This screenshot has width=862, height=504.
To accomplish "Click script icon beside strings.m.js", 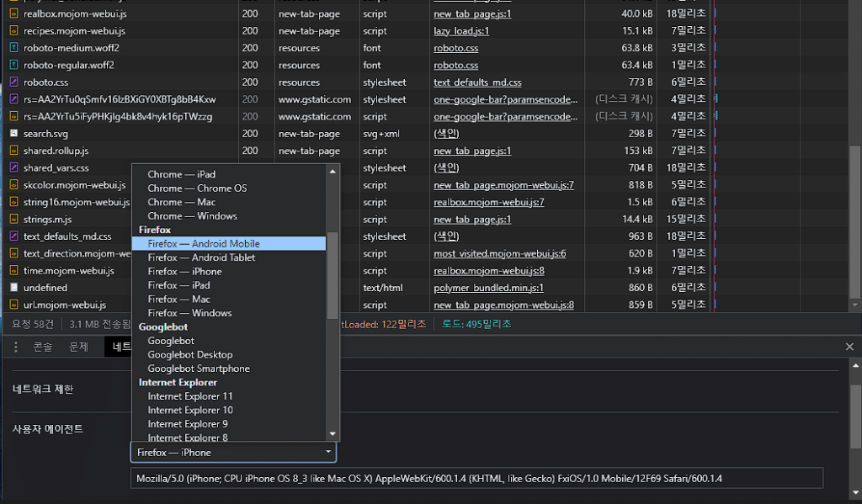I will click(13, 219).
